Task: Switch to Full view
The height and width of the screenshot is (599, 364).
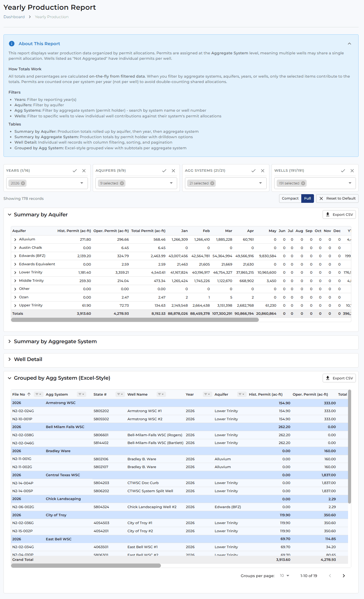Action: click(x=307, y=198)
